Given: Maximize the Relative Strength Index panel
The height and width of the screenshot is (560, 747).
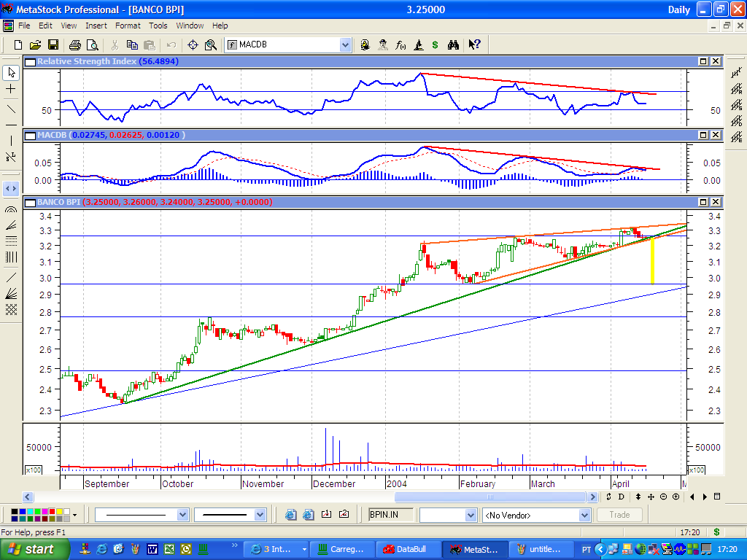Looking at the screenshot, I should [703, 62].
